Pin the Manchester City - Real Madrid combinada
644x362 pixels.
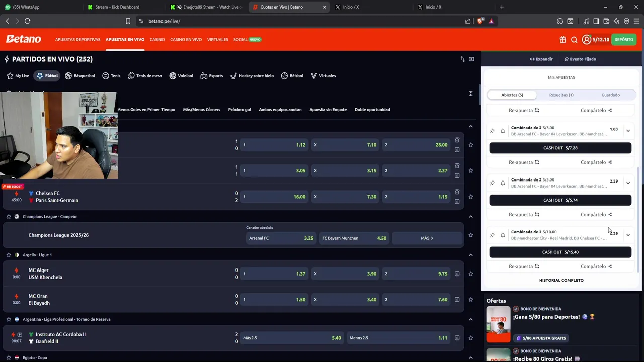[x=492, y=235]
